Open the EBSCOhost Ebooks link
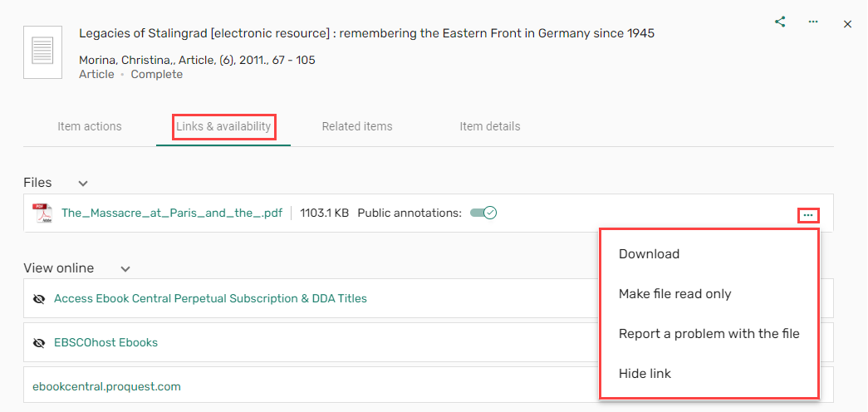The image size is (868, 412). 105,343
